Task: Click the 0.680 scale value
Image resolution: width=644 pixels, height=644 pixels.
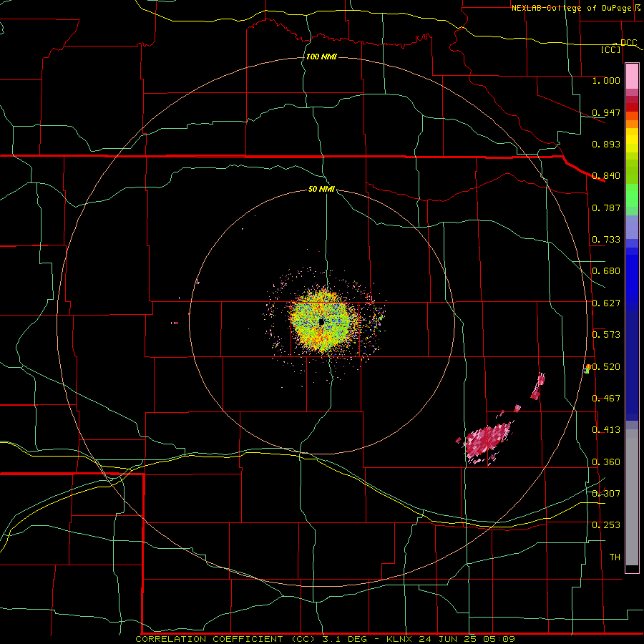Action: pyautogui.click(x=606, y=271)
